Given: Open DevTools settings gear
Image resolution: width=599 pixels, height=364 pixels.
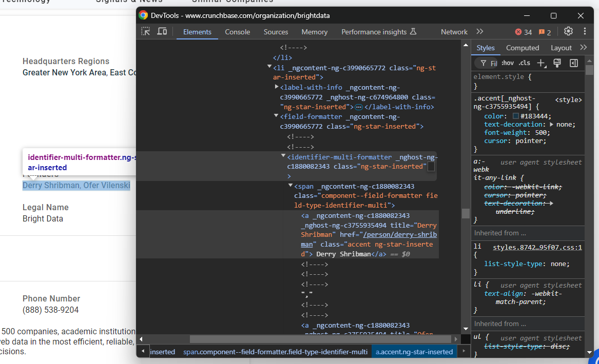Looking at the screenshot, I should pyautogui.click(x=568, y=31).
